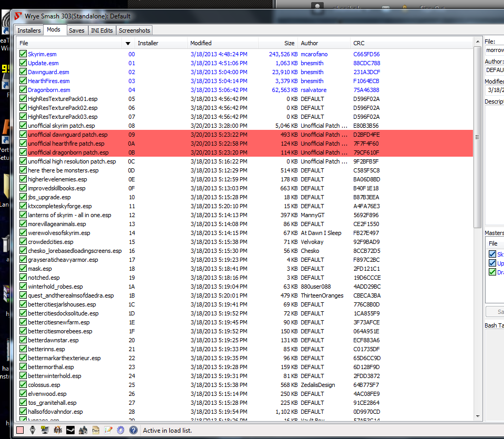Open the checklist-with-pencil mod checker icon

pyautogui.click(x=108, y=430)
